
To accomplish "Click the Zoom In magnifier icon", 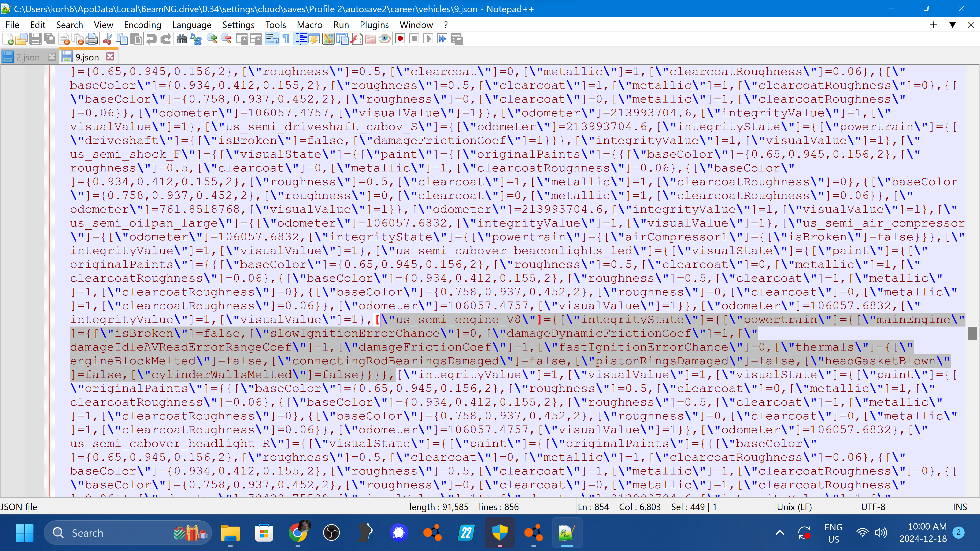I will pyautogui.click(x=212, y=39).
